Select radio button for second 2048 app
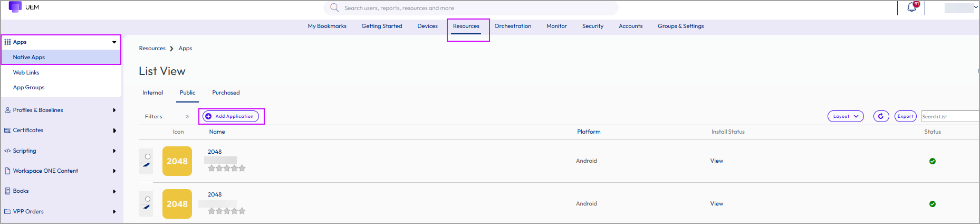 148,199
